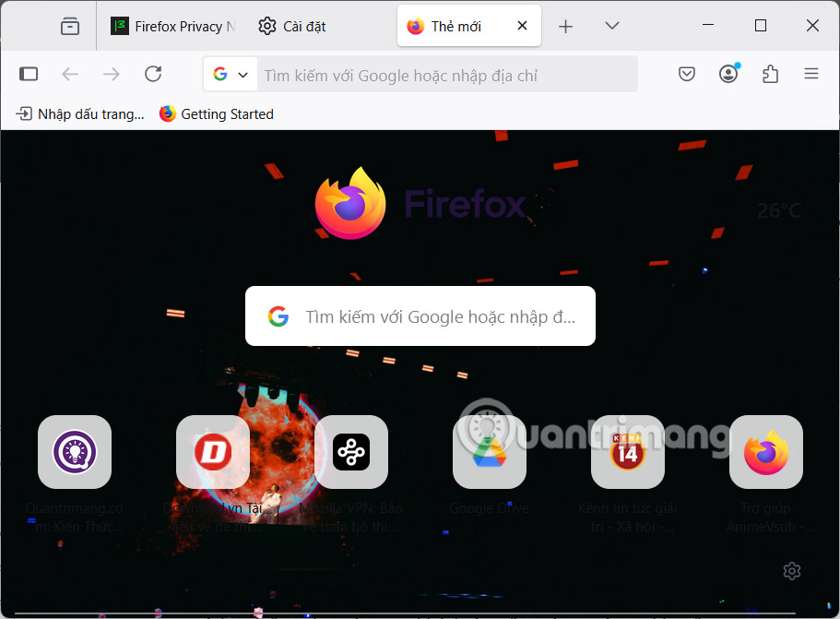
Task: Open the Google Drive shortcut
Action: pos(489,452)
